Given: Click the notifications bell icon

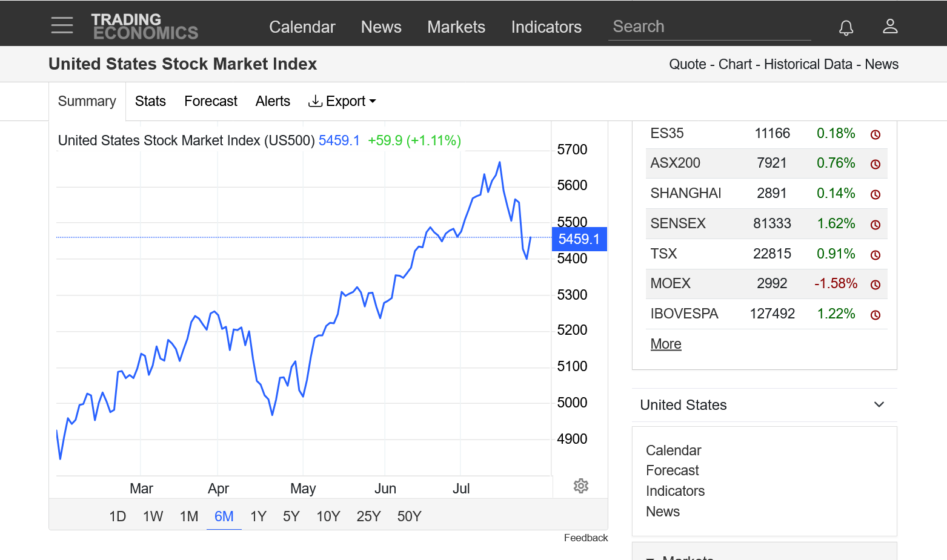Looking at the screenshot, I should click(x=846, y=27).
